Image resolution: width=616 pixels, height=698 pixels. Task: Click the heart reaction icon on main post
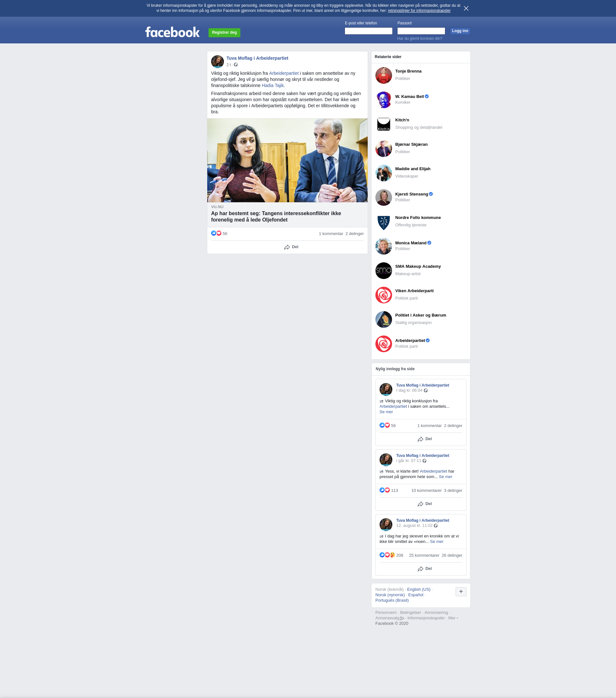coord(219,233)
